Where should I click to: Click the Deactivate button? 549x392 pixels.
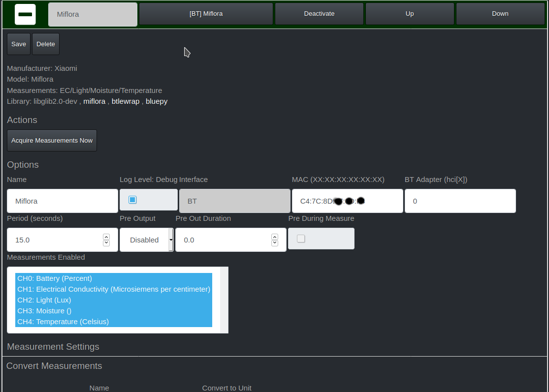[x=319, y=14]
